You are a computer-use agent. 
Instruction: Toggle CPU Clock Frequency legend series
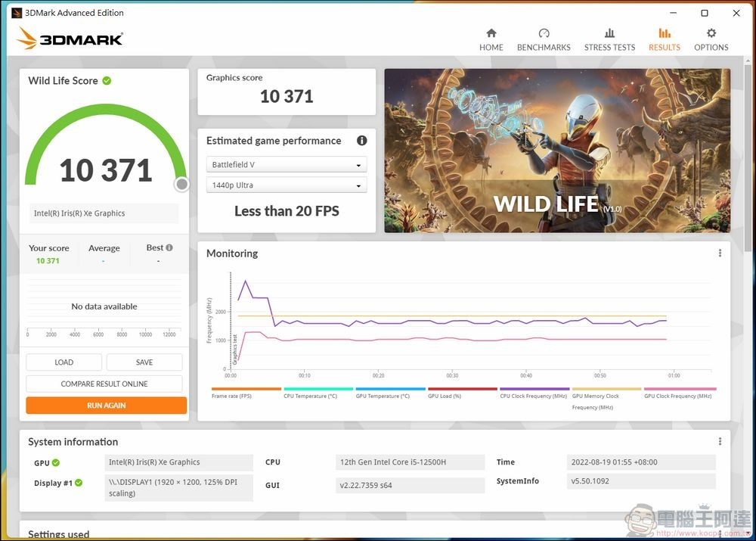[533, 396]
